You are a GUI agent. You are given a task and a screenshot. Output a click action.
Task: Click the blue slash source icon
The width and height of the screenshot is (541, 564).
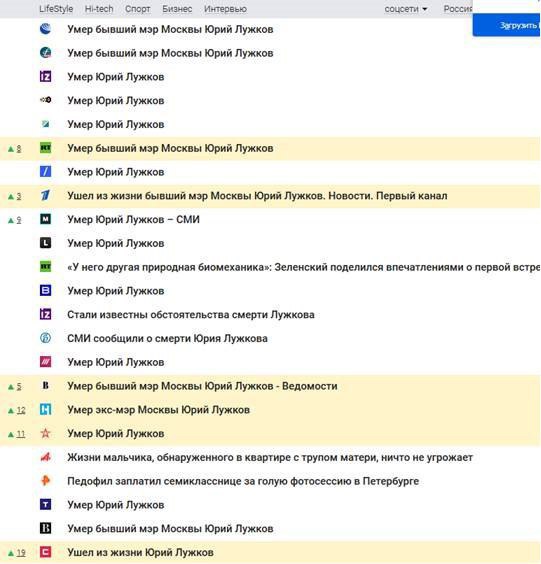[x=45, y=172]
